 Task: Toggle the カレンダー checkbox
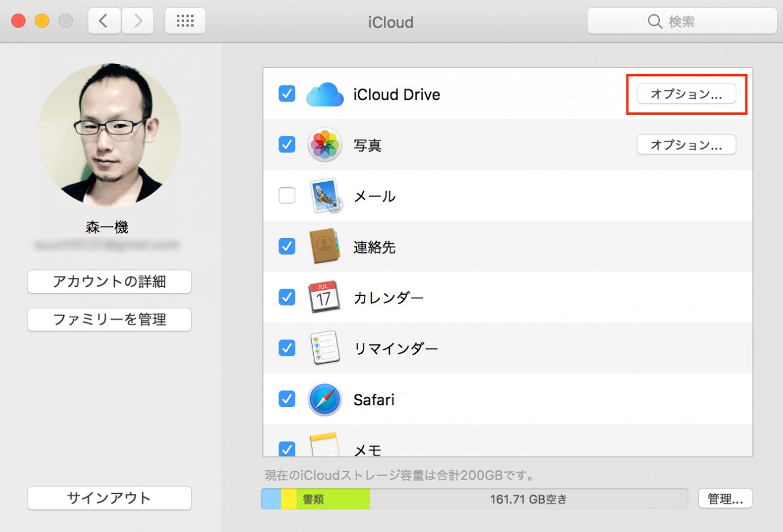coord(287,297)
